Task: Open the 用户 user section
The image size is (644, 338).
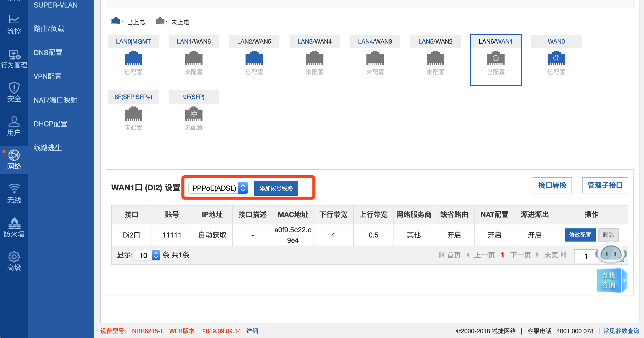Action: [14, 126]
